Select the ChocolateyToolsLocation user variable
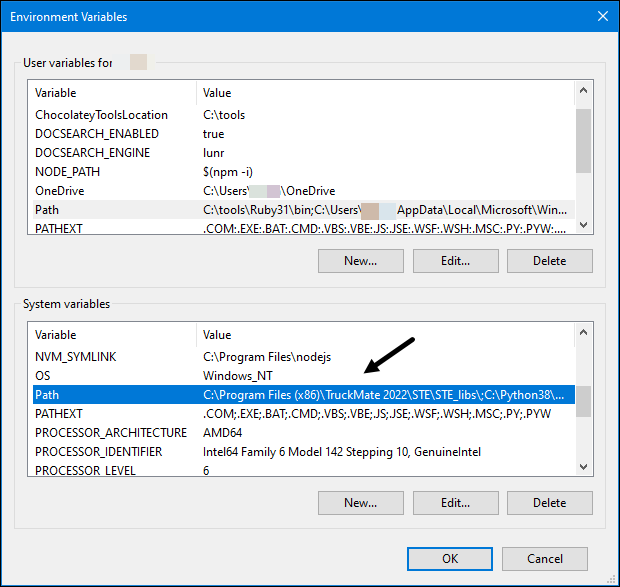Image resolution: width=620 pixels, height=587 pixels. pos(101,115)
